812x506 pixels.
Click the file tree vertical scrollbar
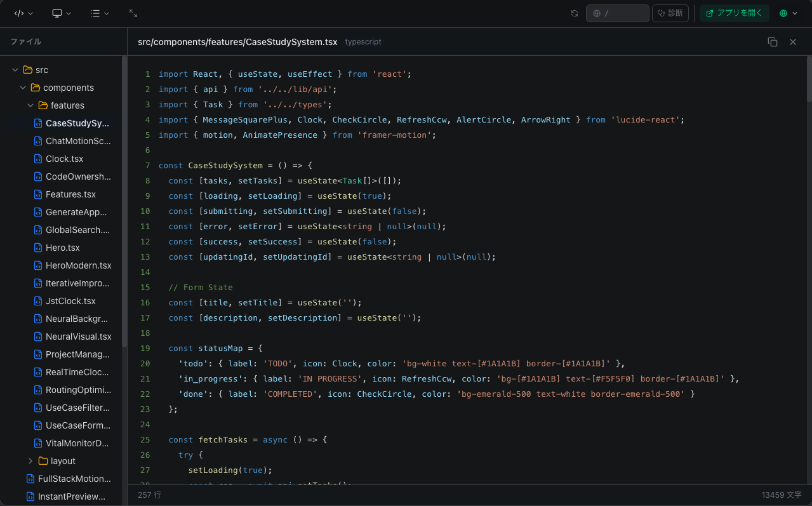pyautogui.click(x=124, y=202)
